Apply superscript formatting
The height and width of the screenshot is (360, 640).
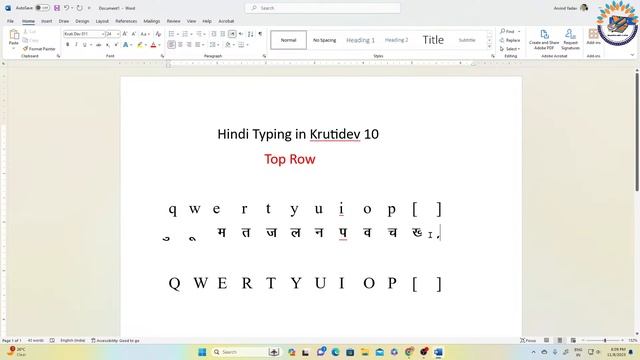click(116, 44)
